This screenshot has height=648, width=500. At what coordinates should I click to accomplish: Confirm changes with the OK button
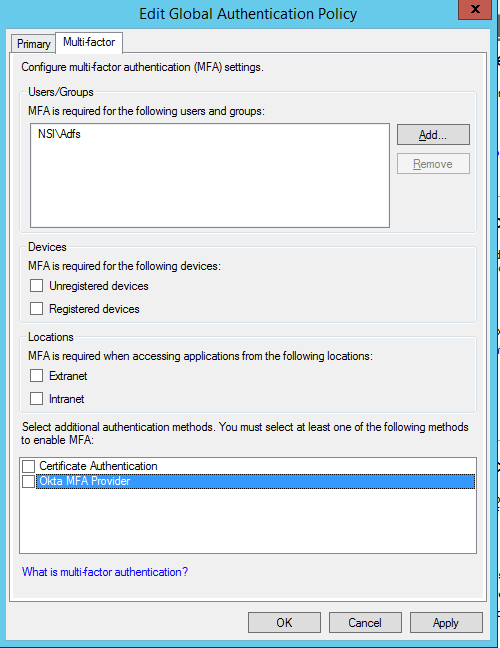(284, 622)
